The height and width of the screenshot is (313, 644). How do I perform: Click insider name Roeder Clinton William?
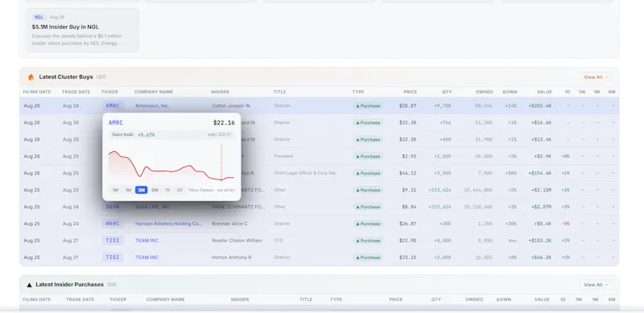pos(237,241)
